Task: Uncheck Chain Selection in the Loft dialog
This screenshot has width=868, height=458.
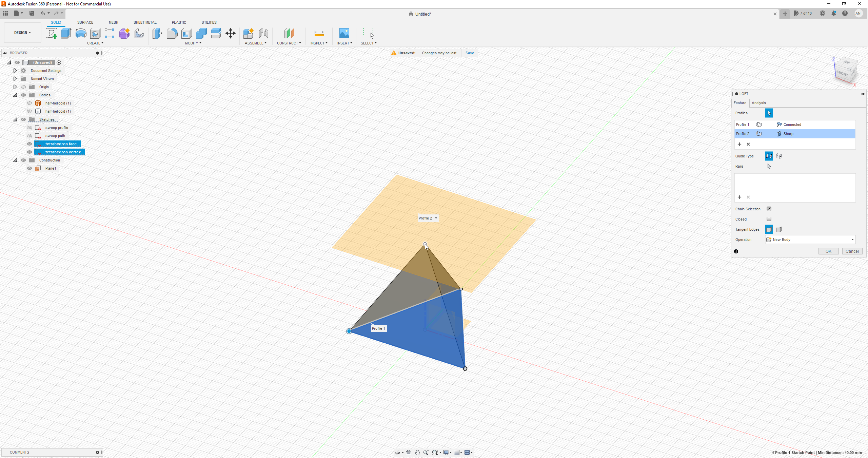Action: (769, 209)
